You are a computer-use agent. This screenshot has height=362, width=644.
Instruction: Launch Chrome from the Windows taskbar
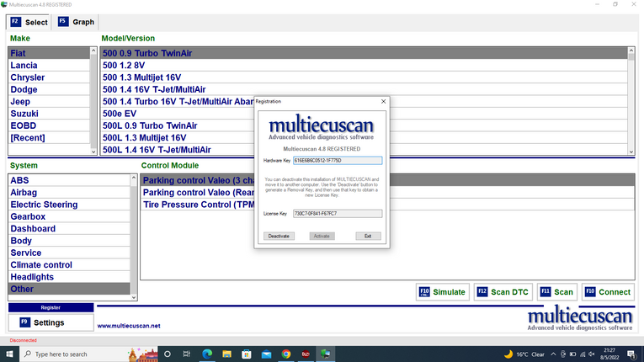tap(286, 354)
